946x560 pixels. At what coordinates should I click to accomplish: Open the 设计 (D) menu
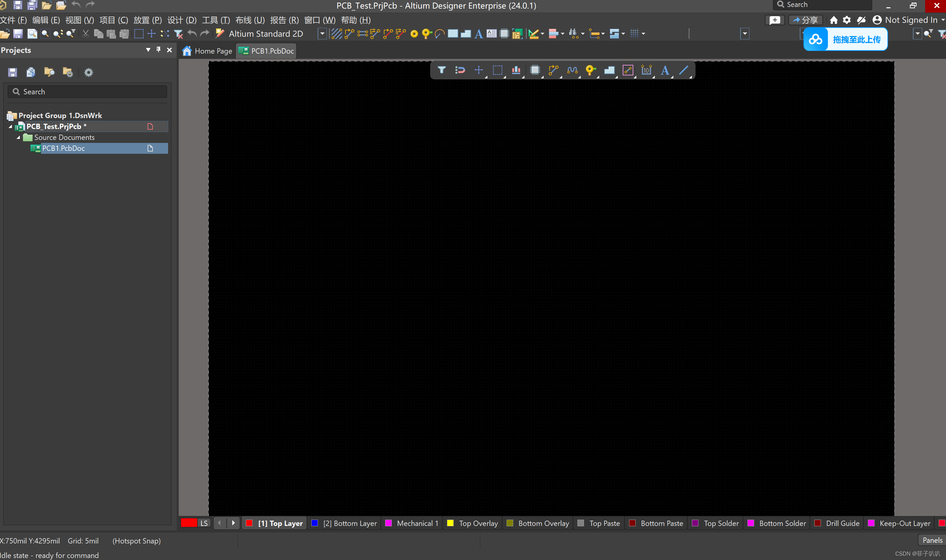pyautogui.click(x=182, y=20)
